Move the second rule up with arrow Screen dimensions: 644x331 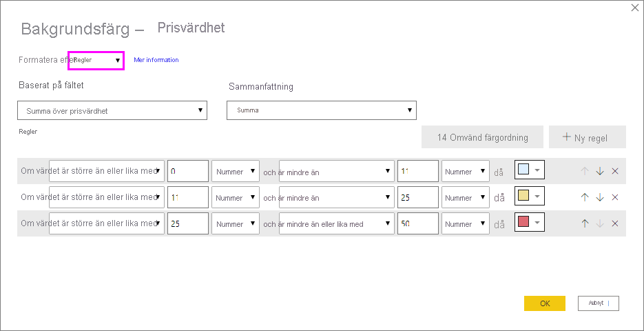tap(585, 197)
